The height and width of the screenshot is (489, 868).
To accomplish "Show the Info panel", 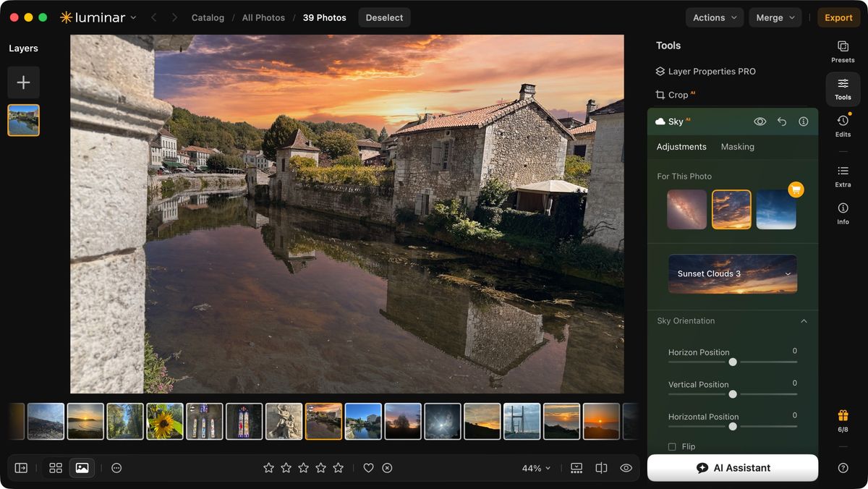I will point(843,213).
